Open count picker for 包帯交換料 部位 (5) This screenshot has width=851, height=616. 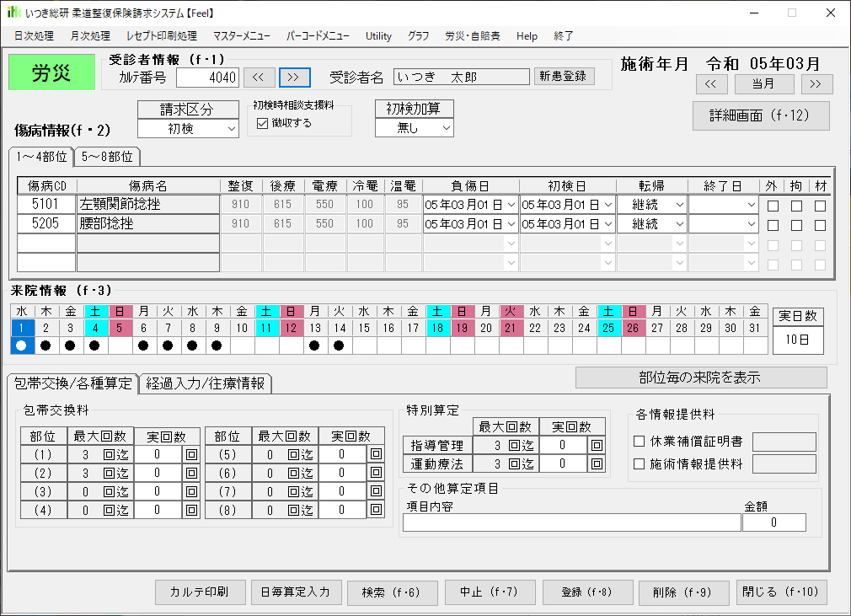[x=375, y=454]
